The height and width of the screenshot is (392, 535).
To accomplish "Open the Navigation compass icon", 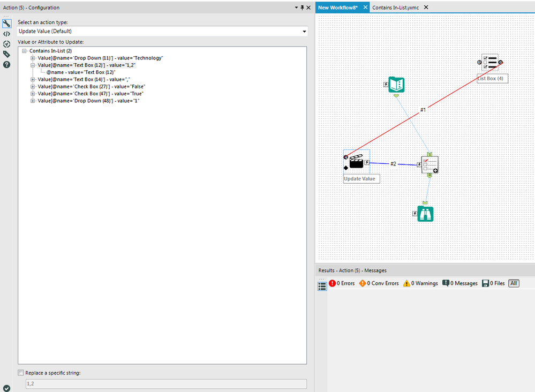I will point(6,44).
